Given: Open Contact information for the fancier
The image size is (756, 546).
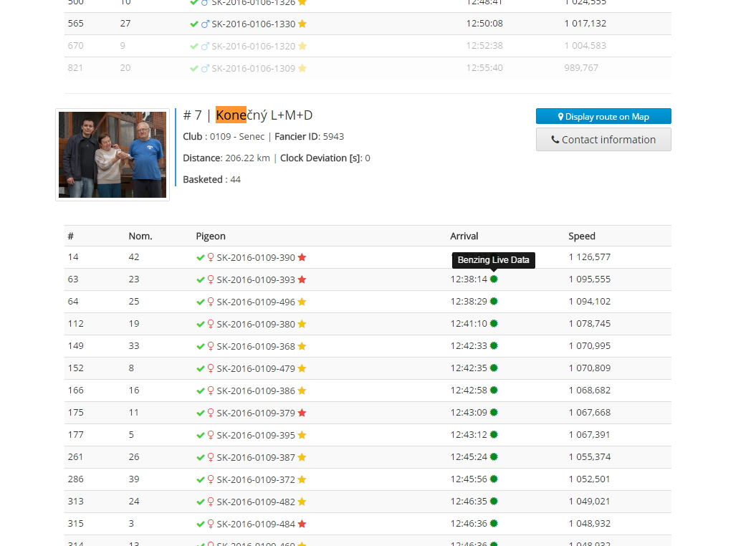Looking at the screenshot, I should (x=603, y=140).
